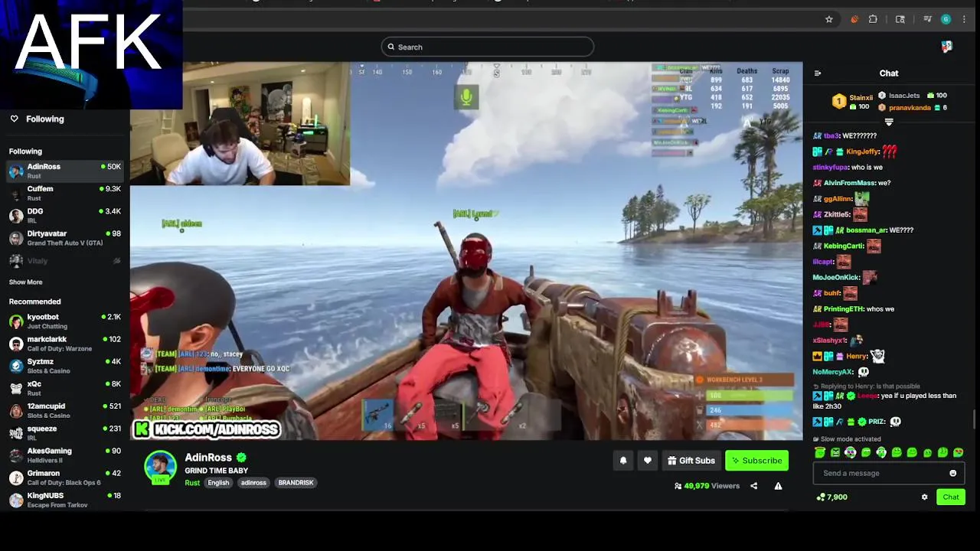Show more followed channels
The image size is (980, 551).
pos(25,282)
